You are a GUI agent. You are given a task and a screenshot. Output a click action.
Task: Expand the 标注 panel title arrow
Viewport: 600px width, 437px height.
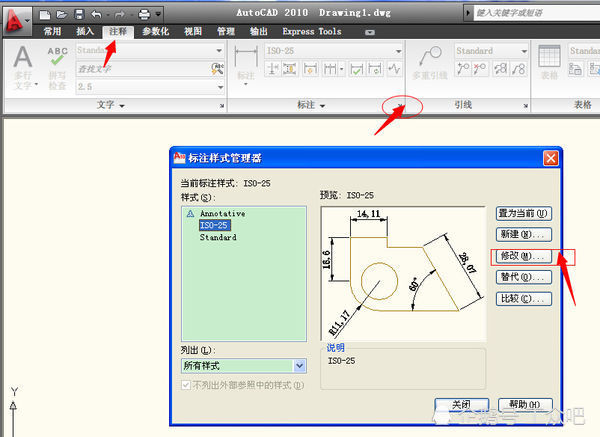point(322,106)
